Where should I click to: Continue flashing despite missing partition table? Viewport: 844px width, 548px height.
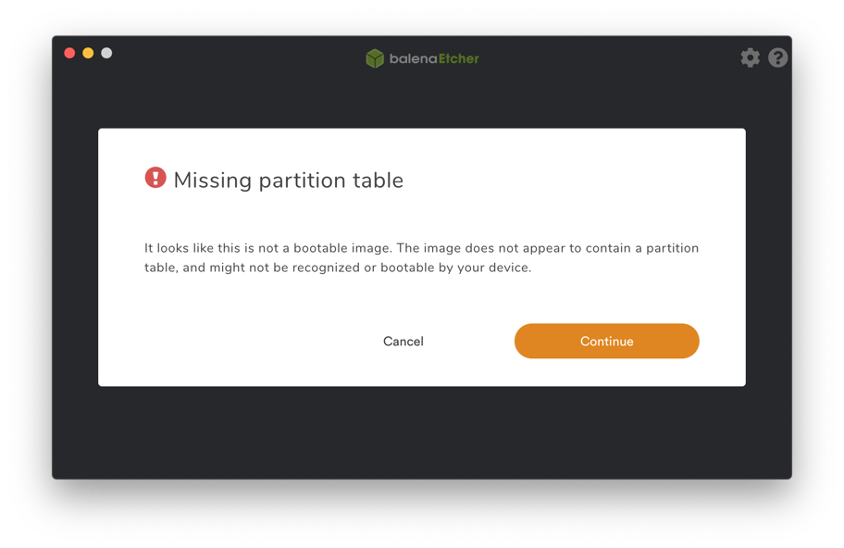[607, 341]
